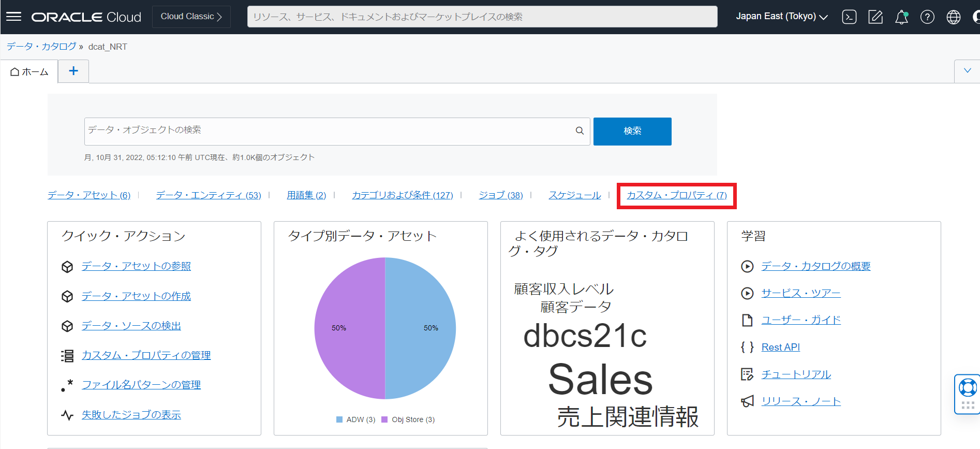
Task: Expand the Japan East (Tokyo) region dropdown
Action: (x=781, y=17)
